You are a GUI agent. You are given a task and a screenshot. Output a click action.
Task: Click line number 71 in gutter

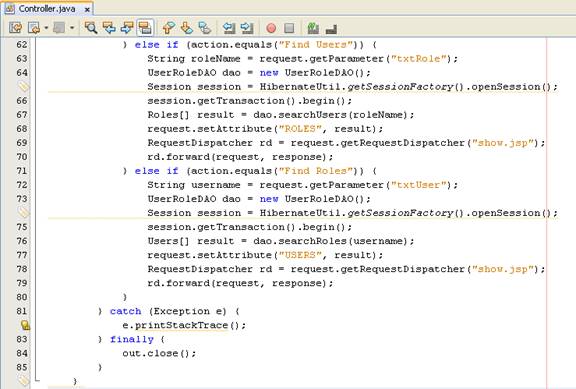22,171
